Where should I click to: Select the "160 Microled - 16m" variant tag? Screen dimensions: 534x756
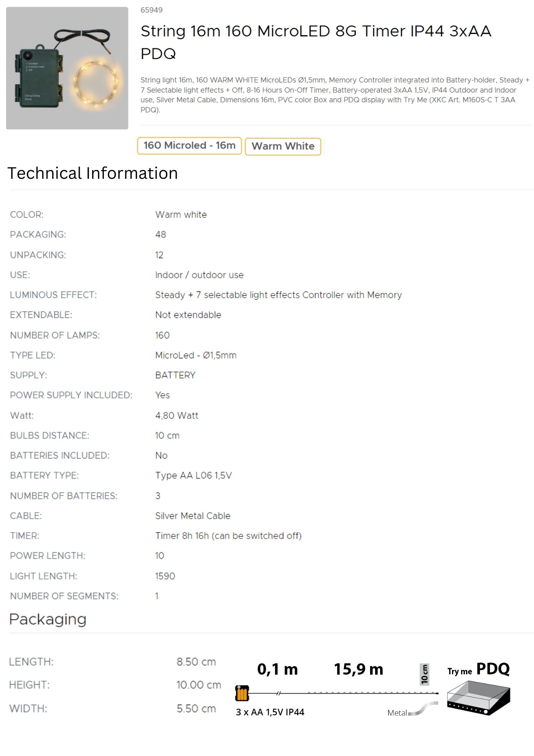(189, 146)
